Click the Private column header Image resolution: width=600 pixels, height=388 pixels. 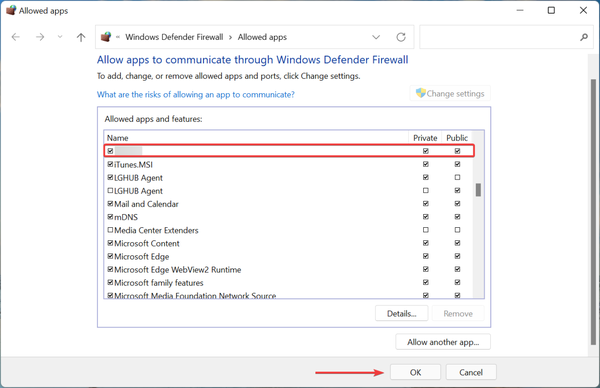425,138
